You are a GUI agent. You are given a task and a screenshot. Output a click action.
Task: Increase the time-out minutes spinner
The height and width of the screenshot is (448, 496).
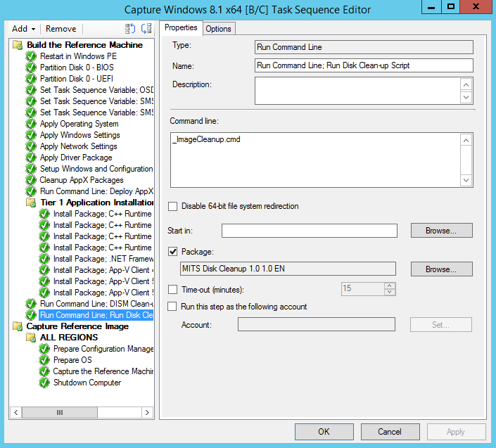389,286
